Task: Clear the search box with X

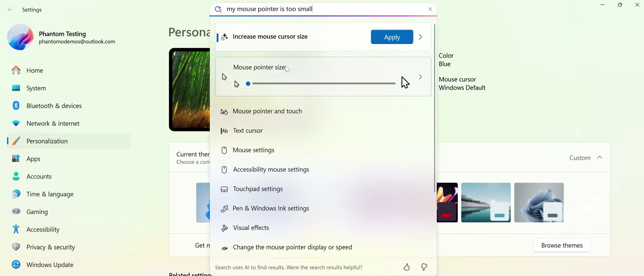Action: (430, 9)
